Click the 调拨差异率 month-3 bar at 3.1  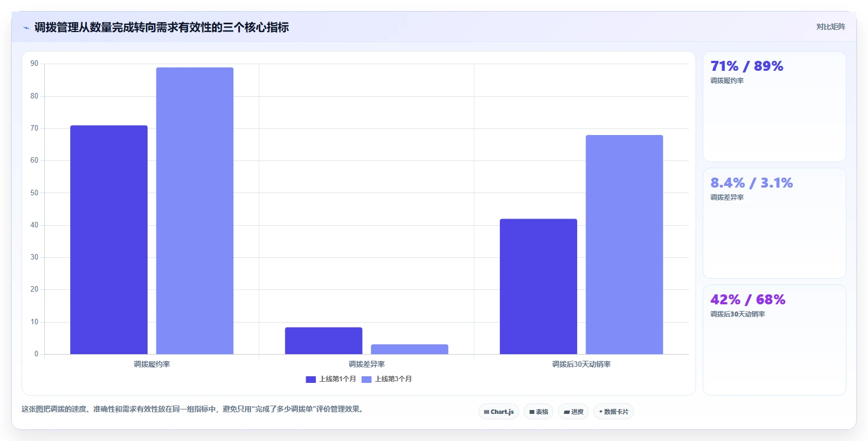tap(410, 349)
